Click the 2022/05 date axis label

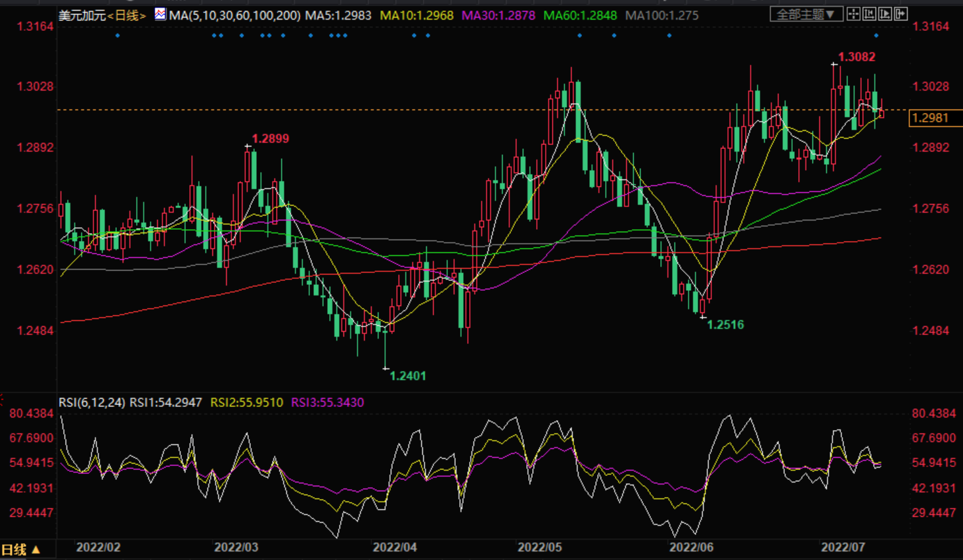(x=540, y=548)
